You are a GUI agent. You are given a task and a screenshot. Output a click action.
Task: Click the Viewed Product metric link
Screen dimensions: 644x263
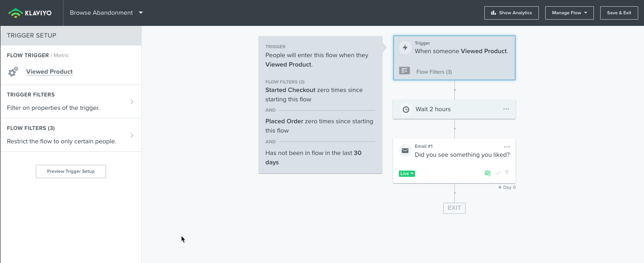[49, 72]
